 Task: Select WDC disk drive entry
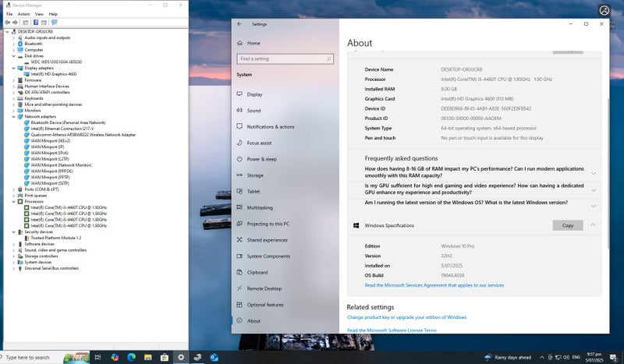pos(56,62)
